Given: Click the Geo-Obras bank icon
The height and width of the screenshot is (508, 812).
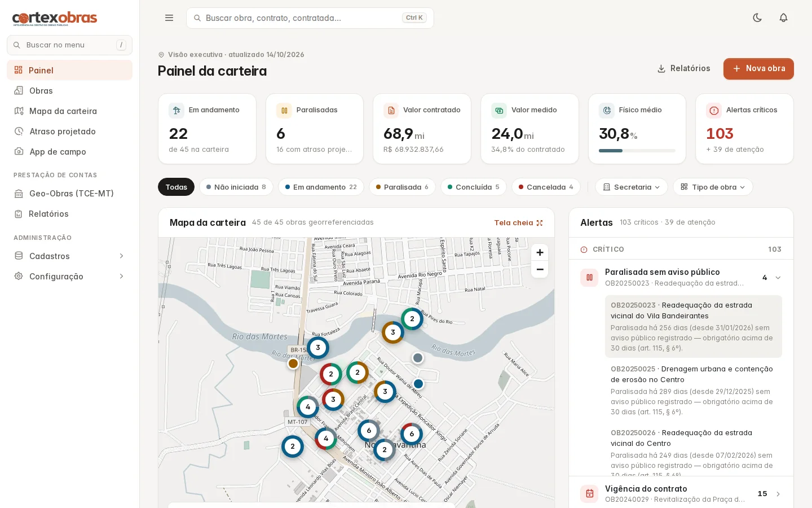Looking at the screenshot, I should 19,193.
